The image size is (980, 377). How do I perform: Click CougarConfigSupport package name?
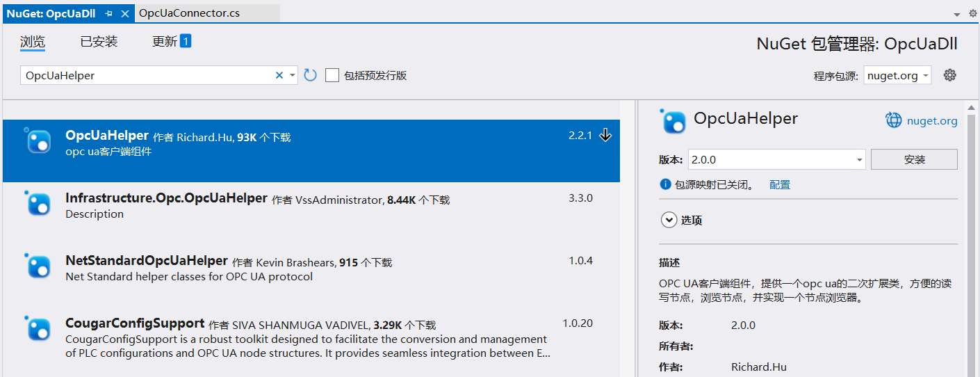(x=135, y=323)
